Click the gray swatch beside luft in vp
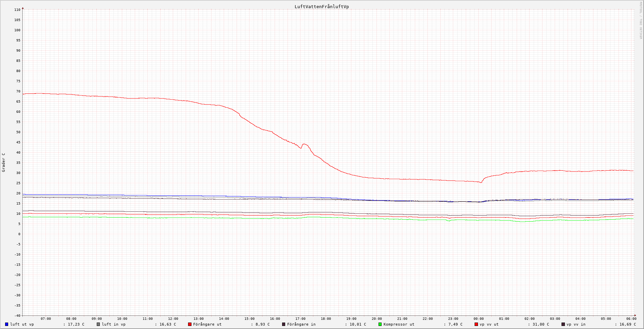Viewport: 644px width, 329px height. click(98, 324)
